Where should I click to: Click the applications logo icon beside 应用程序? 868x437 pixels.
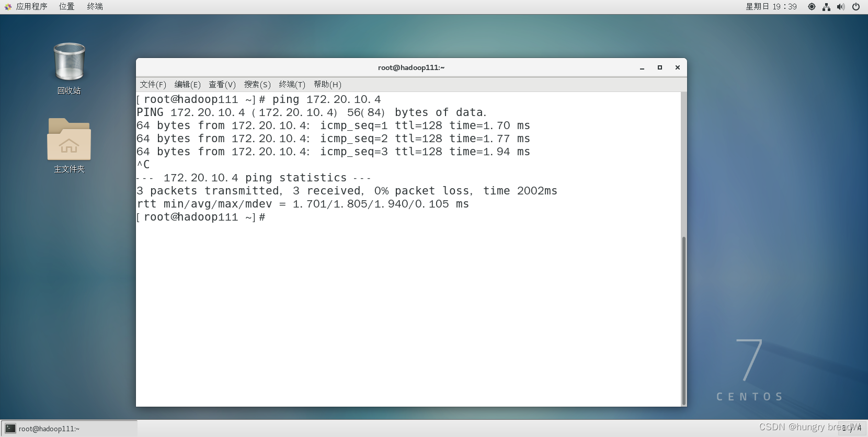point(8,7)
